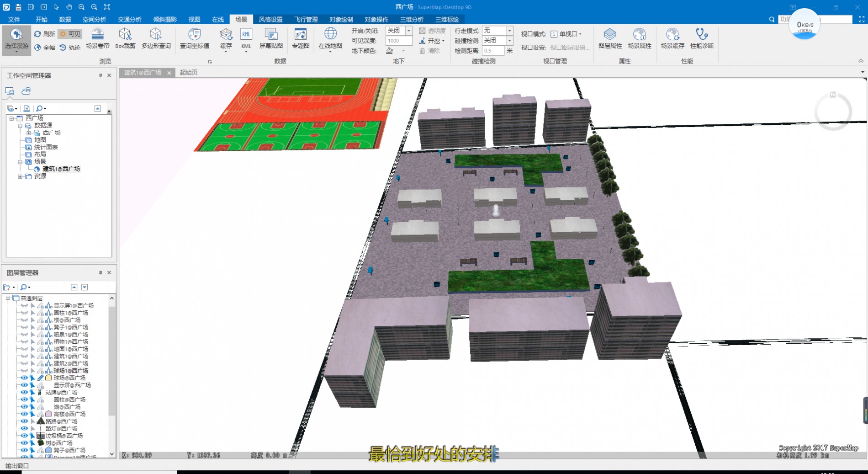Hide the 树@西广场 layer
Viewport: 868px width, 474px height.
[24, 443]
